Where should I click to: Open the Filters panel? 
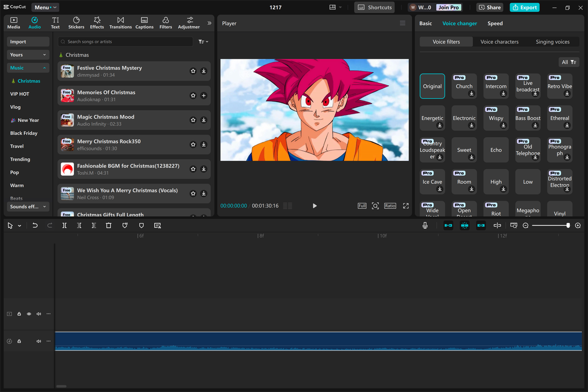[165, 23]
